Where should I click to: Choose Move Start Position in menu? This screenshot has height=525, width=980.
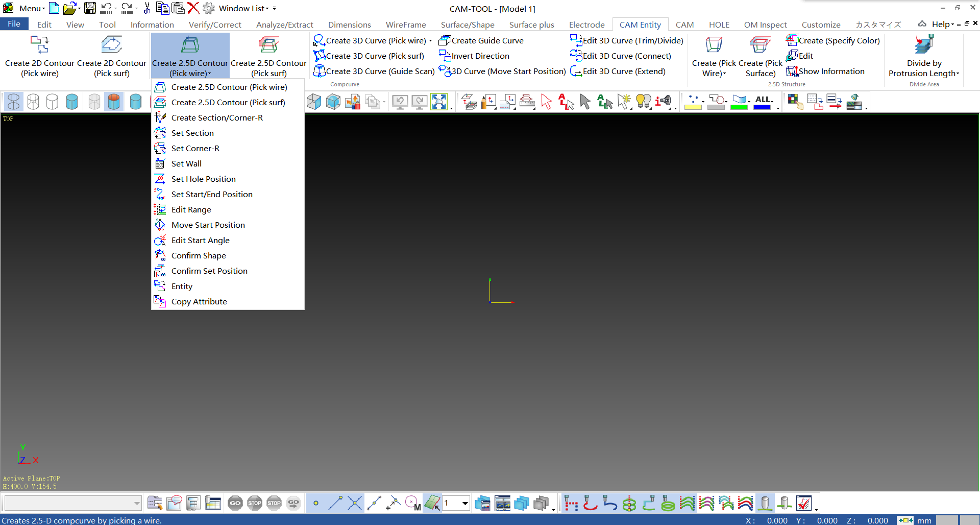(228, 225)
